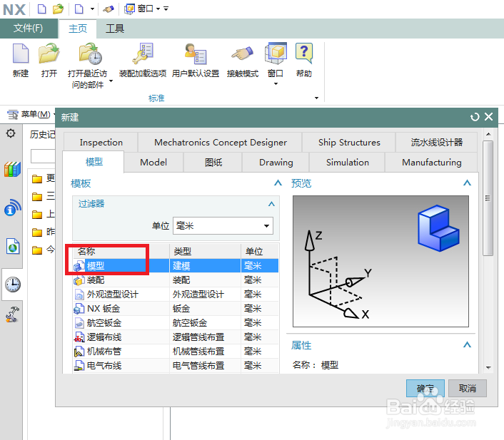
Task: Open the 打开最近访问的部件 recent parts icon
Action: 91,53
